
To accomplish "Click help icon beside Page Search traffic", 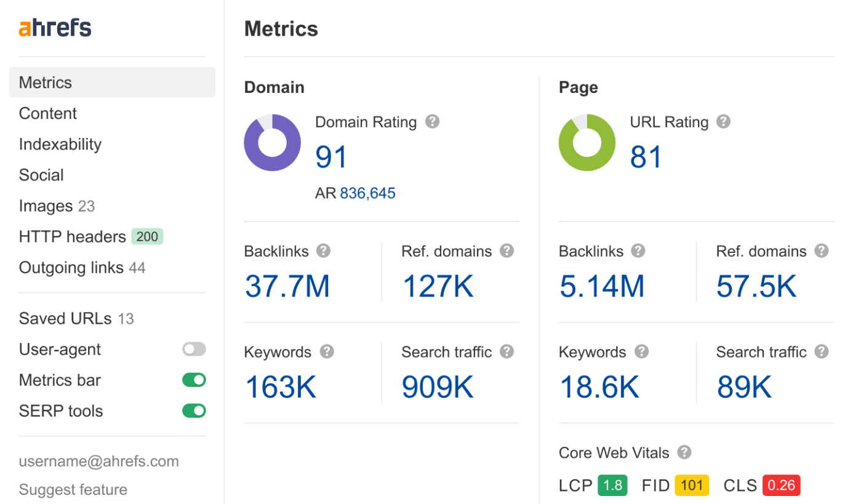I will [x=821, y=352].
